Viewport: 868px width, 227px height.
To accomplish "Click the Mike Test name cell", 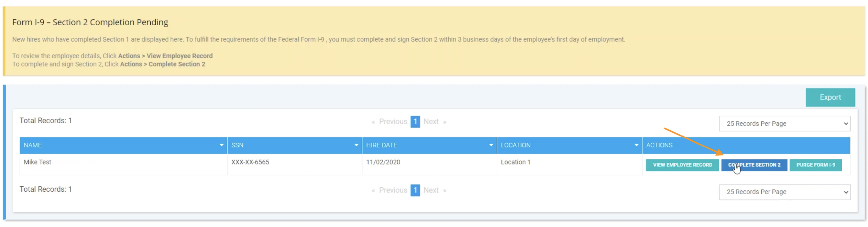I will tap(37, 162).
